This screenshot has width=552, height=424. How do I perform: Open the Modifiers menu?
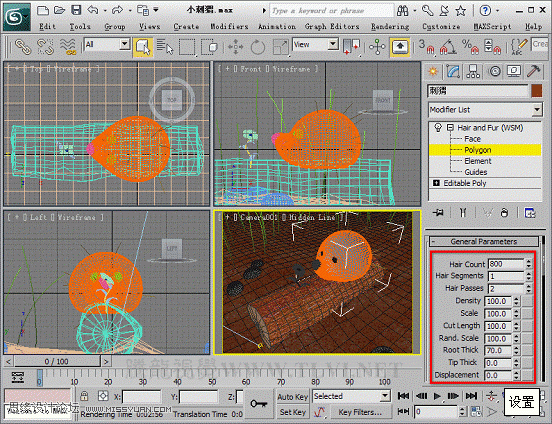pyautogui.click(x=229, y=27)
